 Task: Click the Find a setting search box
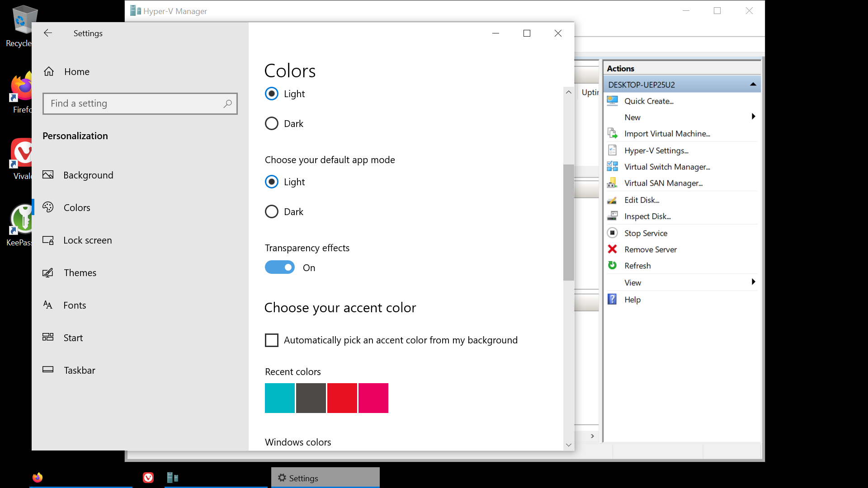(140, 103)
